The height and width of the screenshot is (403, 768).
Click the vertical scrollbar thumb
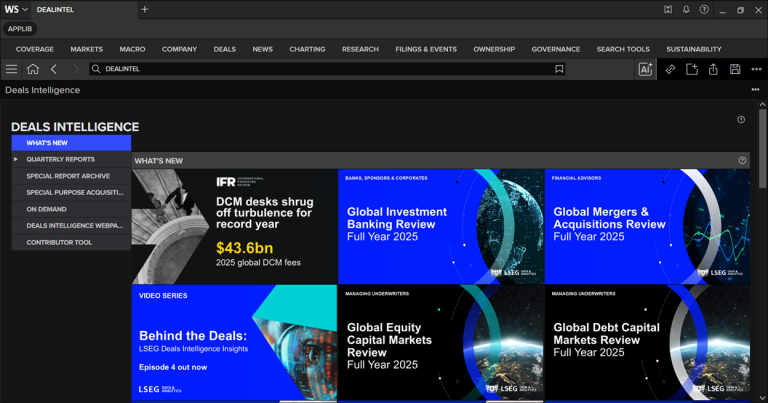click(x=762, y=148)
